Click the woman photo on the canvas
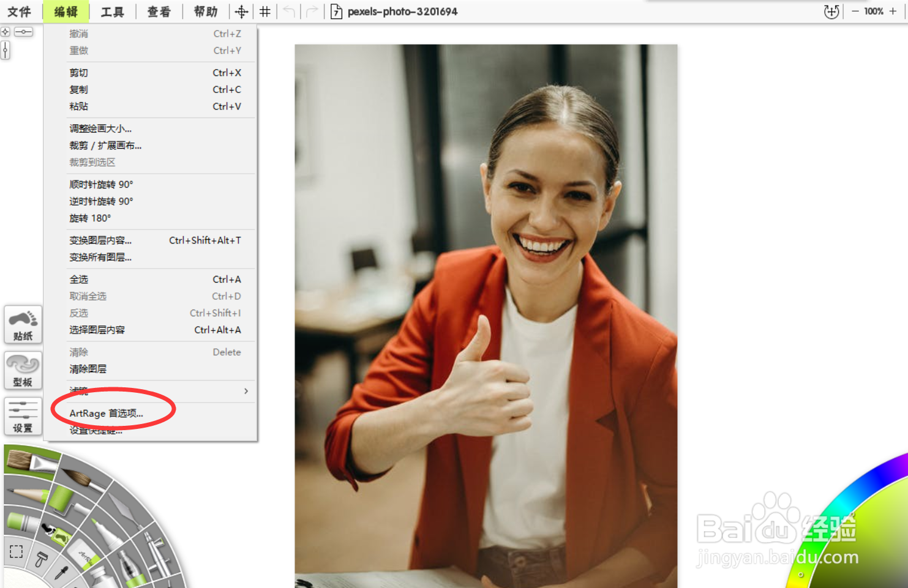The height and width of the screenshot is (588, 908). pos(486,316)
